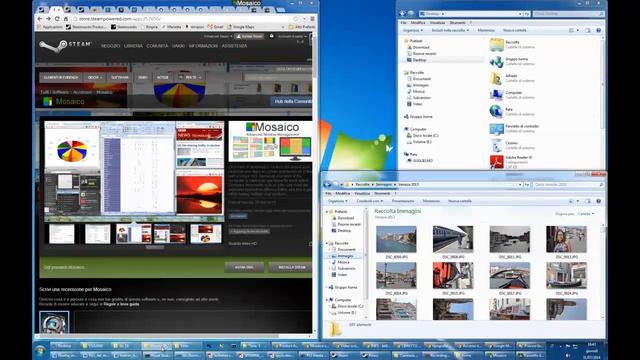
Task: Click the SOFTWARE store tab
Action: [x=120, y=77]
